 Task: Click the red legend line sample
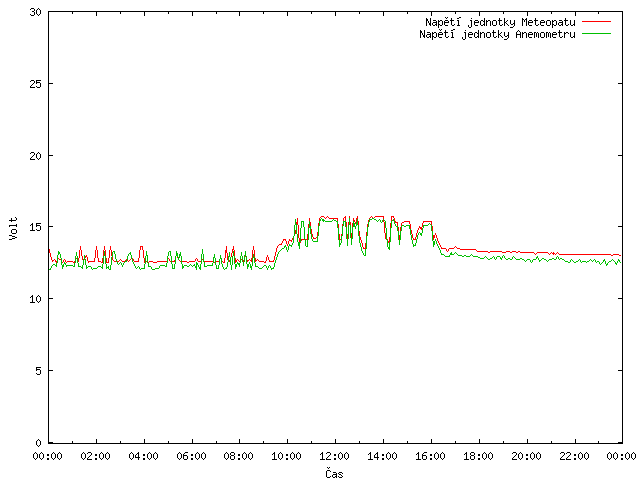[x=596, y=22]
